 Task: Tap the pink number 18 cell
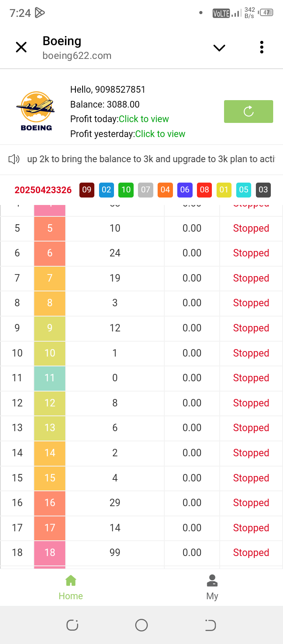coord(50,553)
